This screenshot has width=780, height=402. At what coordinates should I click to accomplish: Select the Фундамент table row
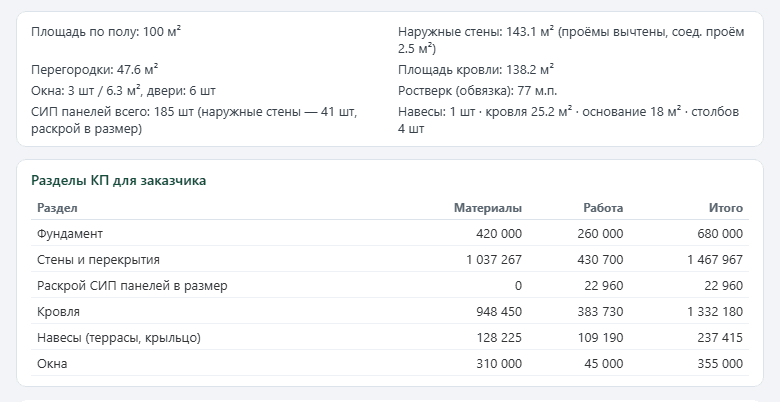[x=390, y=233]
